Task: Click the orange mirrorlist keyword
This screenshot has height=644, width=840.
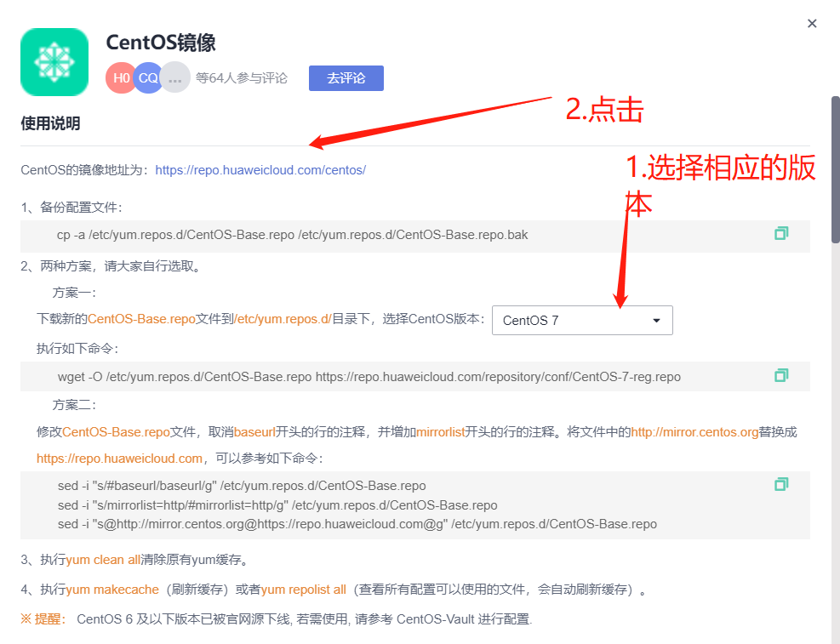Action: click(x=440, y=432)
